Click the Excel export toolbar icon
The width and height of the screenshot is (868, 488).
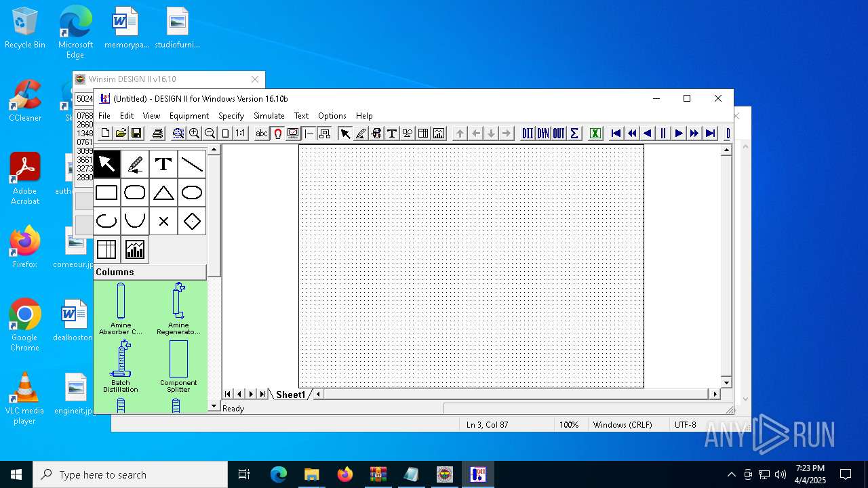595,134
